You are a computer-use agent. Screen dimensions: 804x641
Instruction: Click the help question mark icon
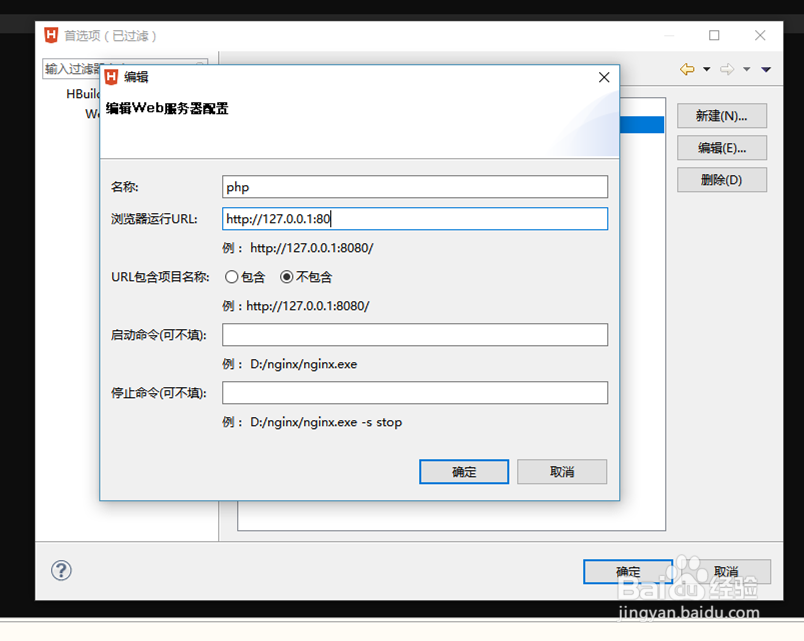click(61, 570)
